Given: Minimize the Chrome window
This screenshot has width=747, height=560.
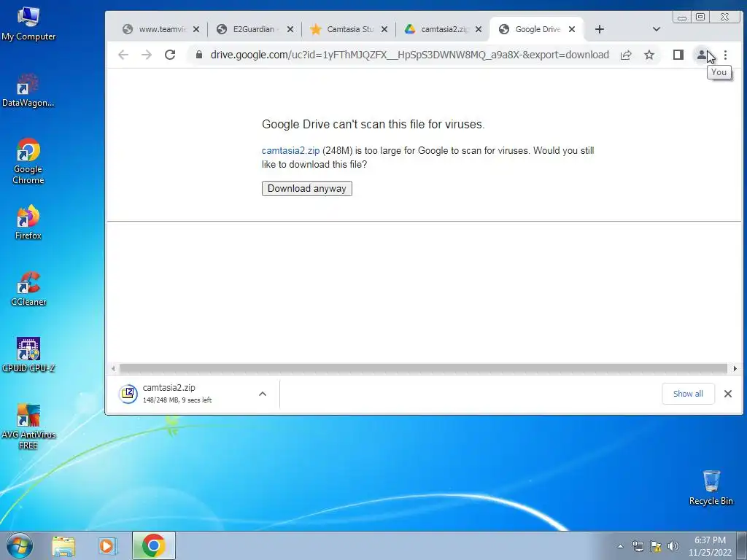Looking at the screenshot, I should pyautogui.click(x=682, y=17).
